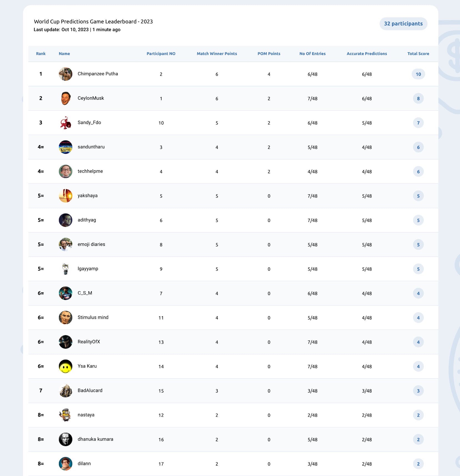This screenshot has width=460, height=476.
Task: Click Sandy_Fdo's total score badge 7
Action: tap(418, 123)
